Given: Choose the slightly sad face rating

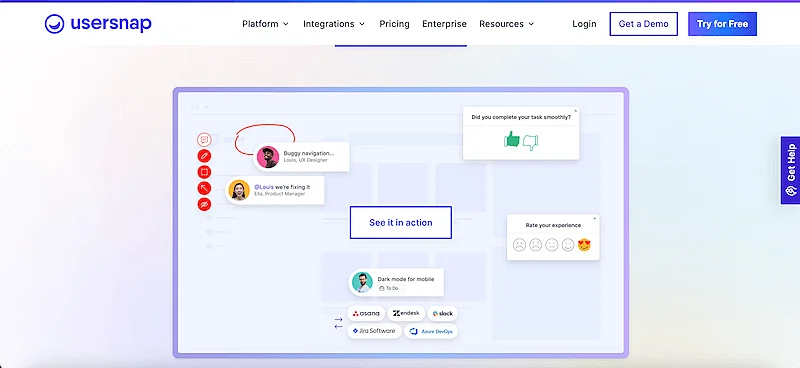Looking at the screenshot, I should point(535,245).
